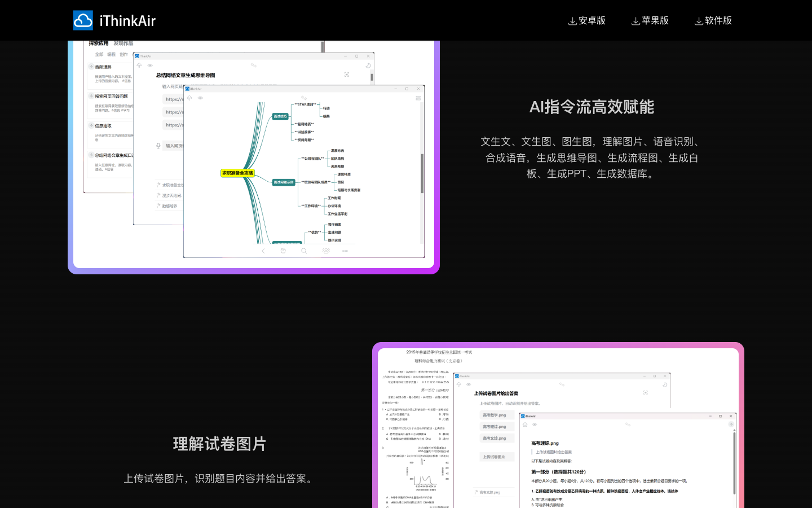812x508 pixels.
Task: Click the download arrow icon beside 软件版
Action: 699,21
